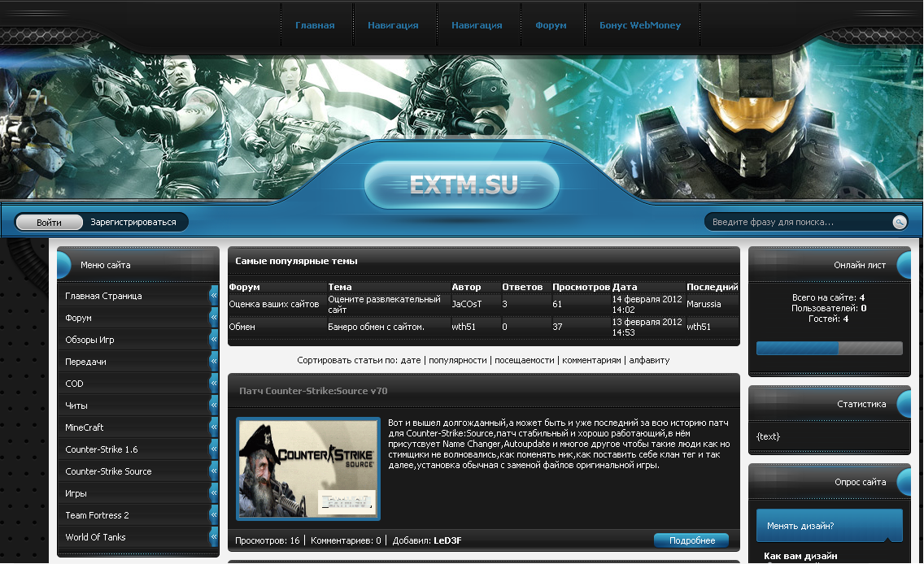Open Форум in the left site menu

click(x=78, y=317)
